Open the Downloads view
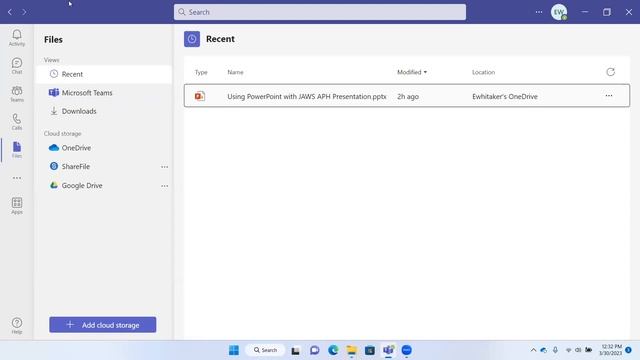The width and height of the screenshot is (640, 360). coord(104,111)
